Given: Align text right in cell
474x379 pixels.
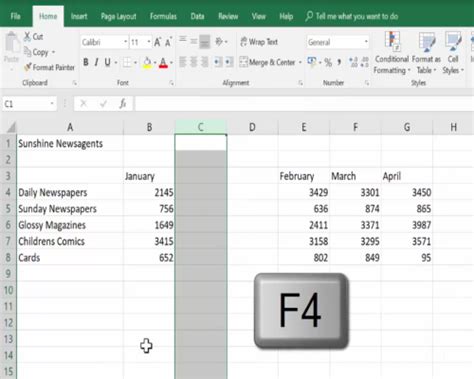Looking at the screenshot, I should tap(205, 62).
